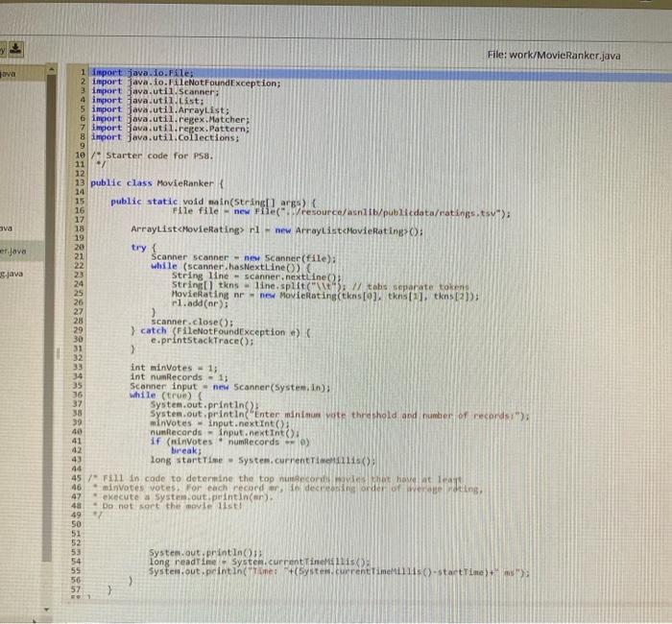The image size is (672, 624).
Task: Click the ArrayList<MovieRating> rl declaration line
Action: click(276, 230)
